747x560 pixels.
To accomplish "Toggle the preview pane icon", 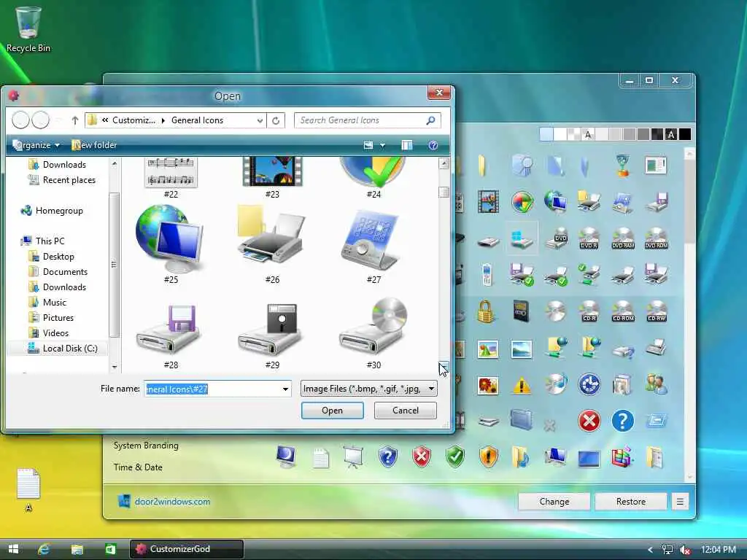I will pyautogui.click(x=406, y=145).
